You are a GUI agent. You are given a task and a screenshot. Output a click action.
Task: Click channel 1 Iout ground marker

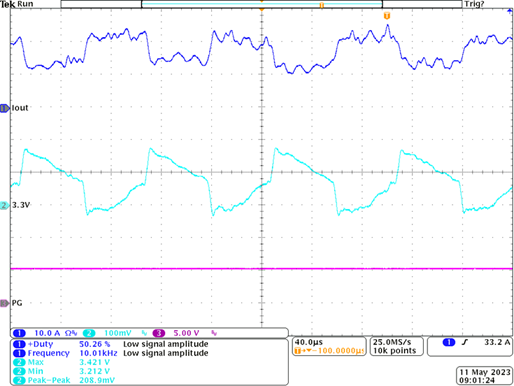(5, 108)
